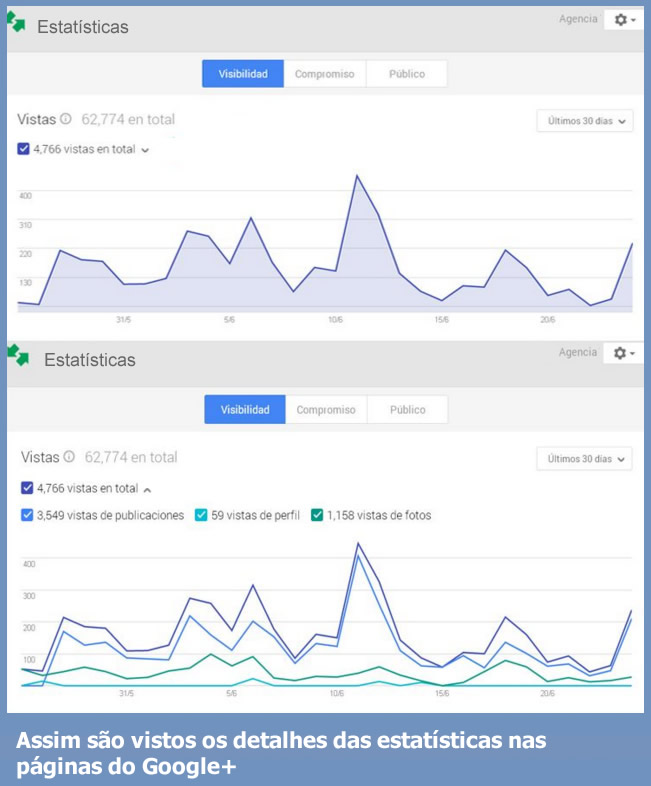The image size is (651, 786).
Task: Uncheck upper 4,766 vistas en total checkbox
Action: click(24, 149)
